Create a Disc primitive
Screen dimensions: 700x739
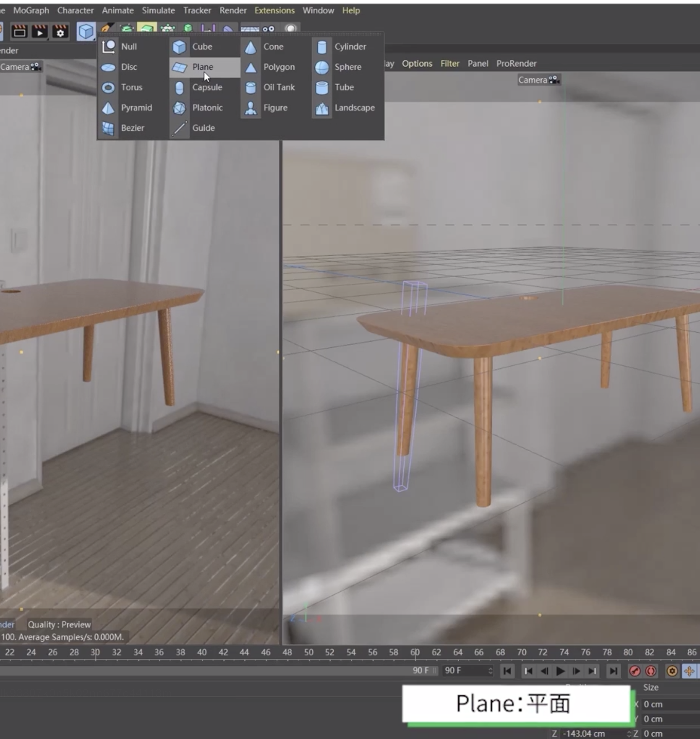tap(133, 67)
